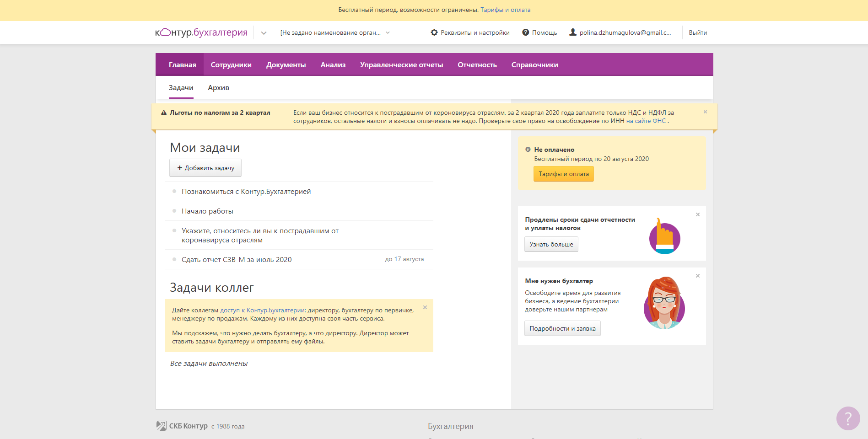
Task: Open the product switcher chevron beside the logo
Action: click(264, 33)
